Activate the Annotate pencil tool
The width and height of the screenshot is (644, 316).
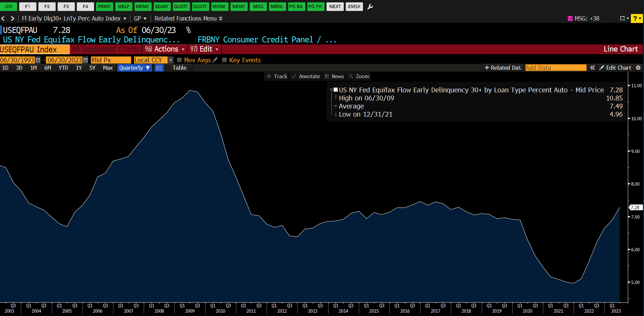306,76
